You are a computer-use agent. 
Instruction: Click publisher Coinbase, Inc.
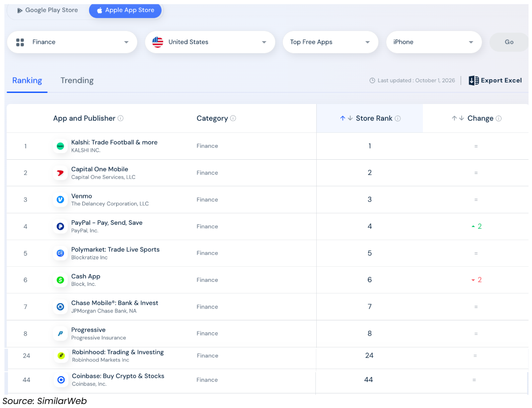[89, 384]
